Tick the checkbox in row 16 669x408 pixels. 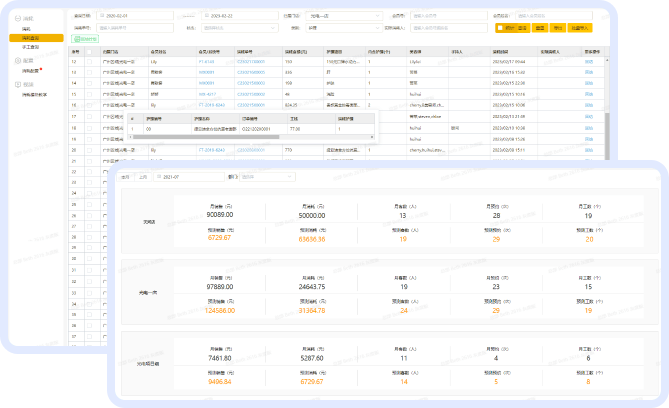[x=89, y=105]
